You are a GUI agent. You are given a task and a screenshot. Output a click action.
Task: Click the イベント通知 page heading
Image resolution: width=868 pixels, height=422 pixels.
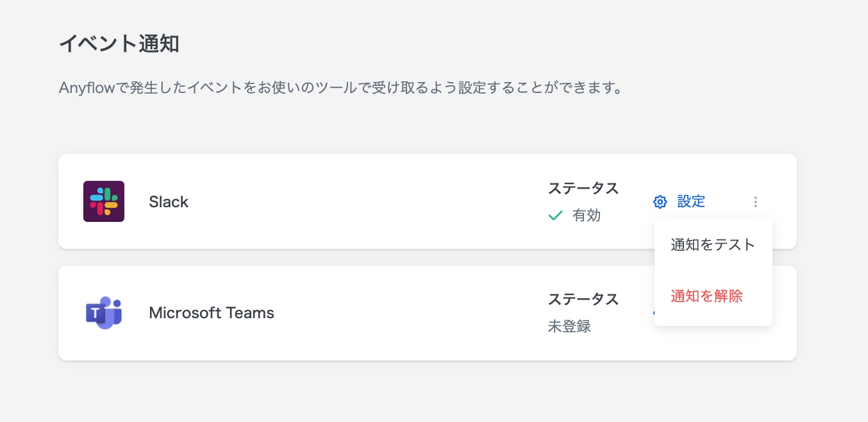119,44
